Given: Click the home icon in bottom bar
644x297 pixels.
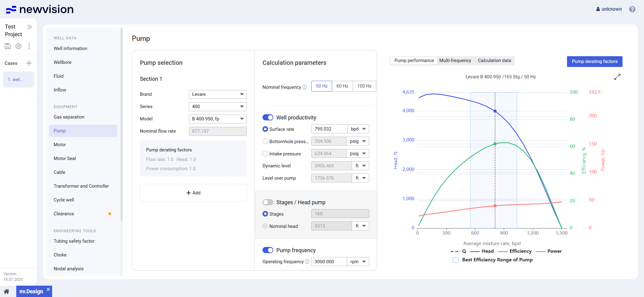Looking at the screenshot, I should click(6, 291).
